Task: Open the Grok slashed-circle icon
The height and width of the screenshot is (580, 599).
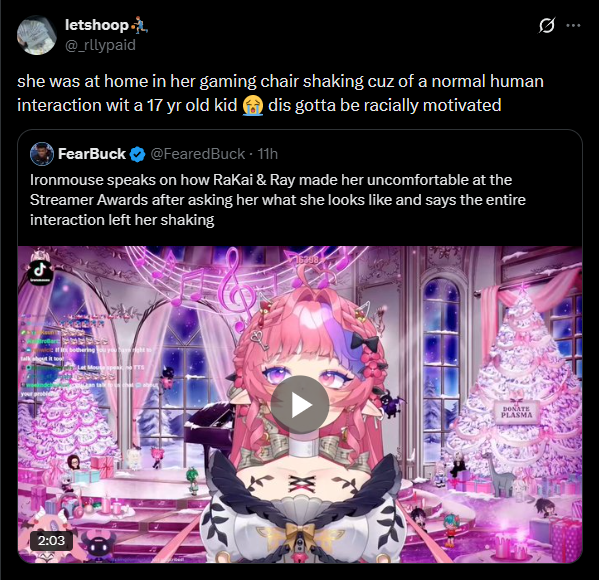Action: pyautogui.click(x=547, y=26)
